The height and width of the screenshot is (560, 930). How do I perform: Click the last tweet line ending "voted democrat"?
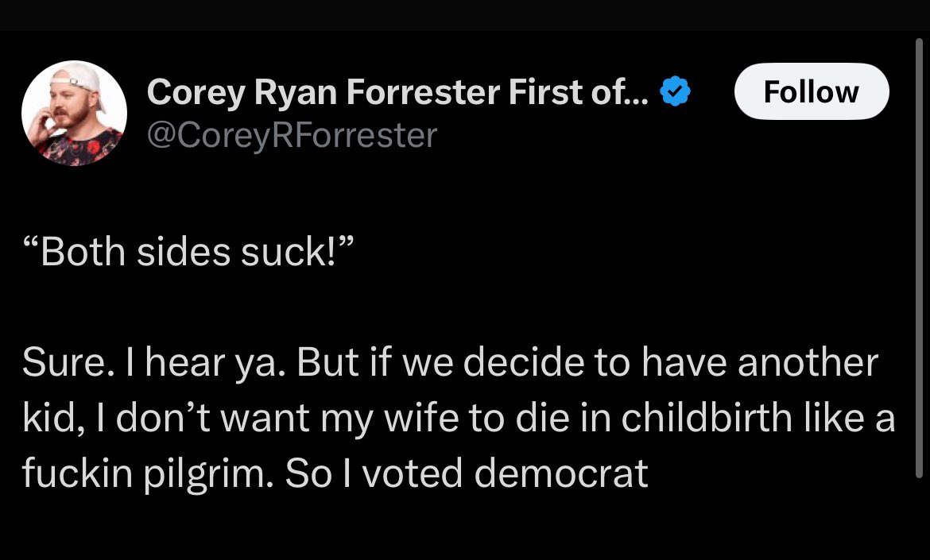click(x=335, y=474)
